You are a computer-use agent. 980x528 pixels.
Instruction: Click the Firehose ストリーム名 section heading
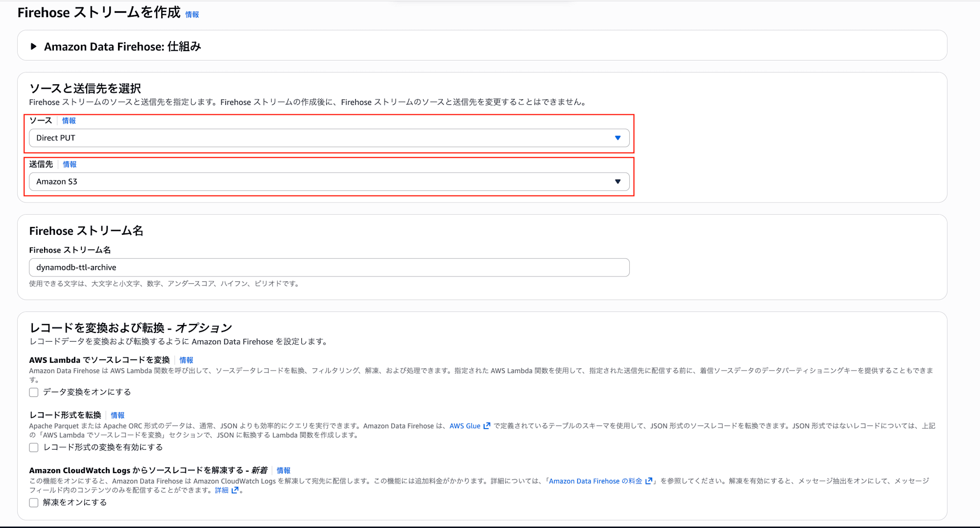pos(86,230)
